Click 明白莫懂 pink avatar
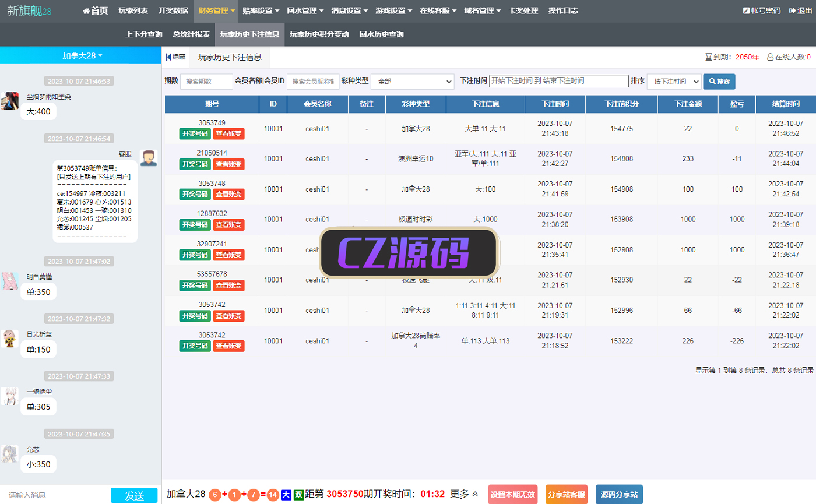The width and height of the screenshot is (816, 504). (9, 280)
